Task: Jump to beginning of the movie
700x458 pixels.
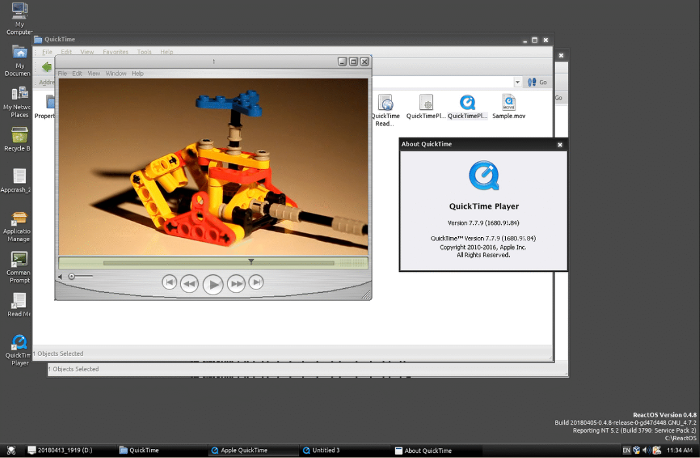Action: (169, 283)
